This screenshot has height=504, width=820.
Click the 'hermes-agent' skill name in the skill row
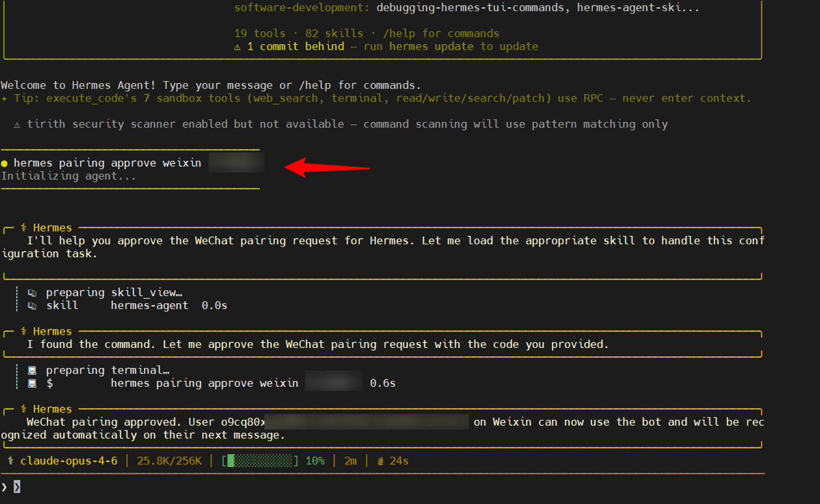pyautogui.click(x=150, y=306)
